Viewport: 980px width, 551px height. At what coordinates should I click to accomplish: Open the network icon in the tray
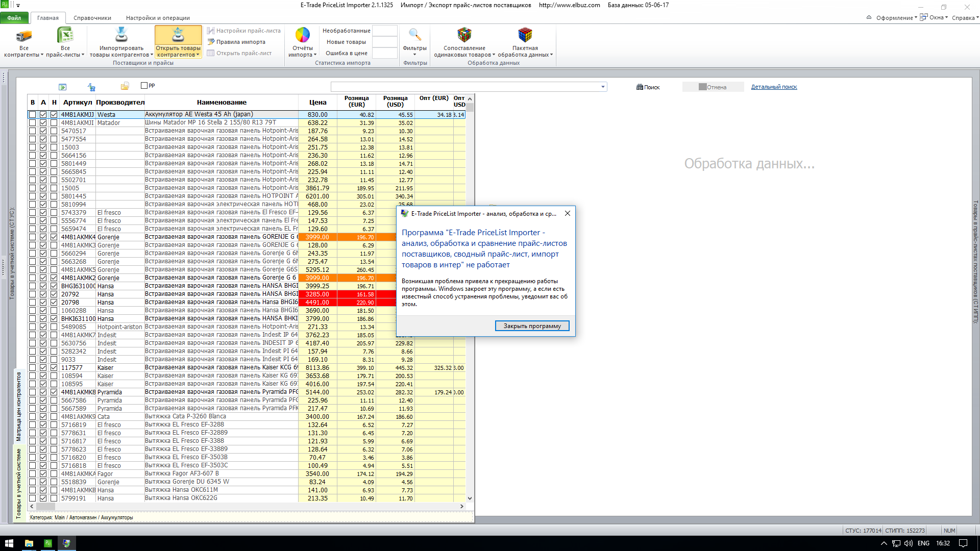(x=896, y=543)
